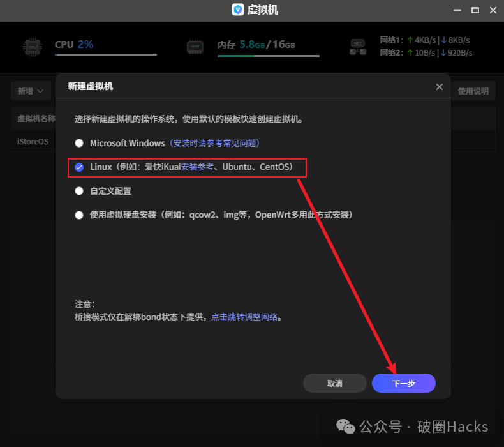Open the iKuai 安装参考 link
This screenshot has width=504, height=447.
pos(197,167)
